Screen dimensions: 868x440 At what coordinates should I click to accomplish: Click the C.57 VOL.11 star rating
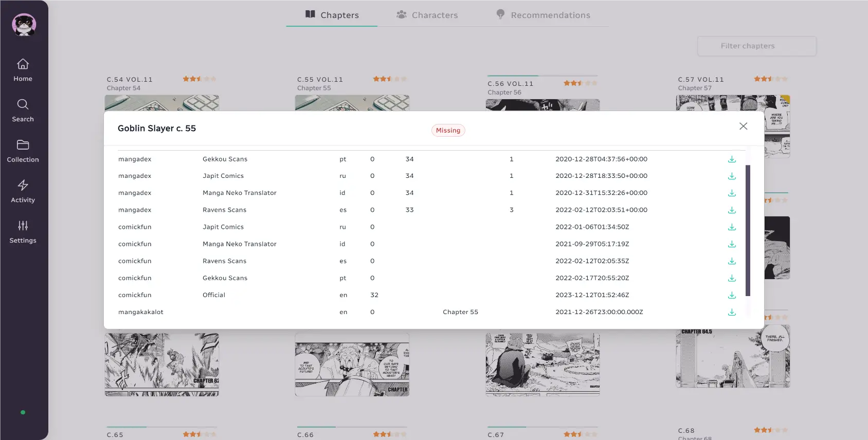click(771, 79)
